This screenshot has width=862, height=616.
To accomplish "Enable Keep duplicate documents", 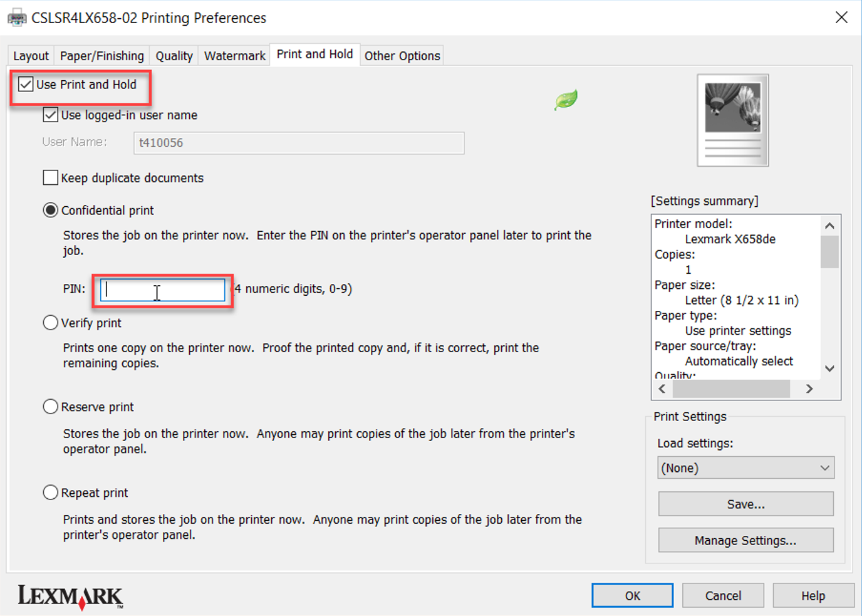I will point(51,177).
